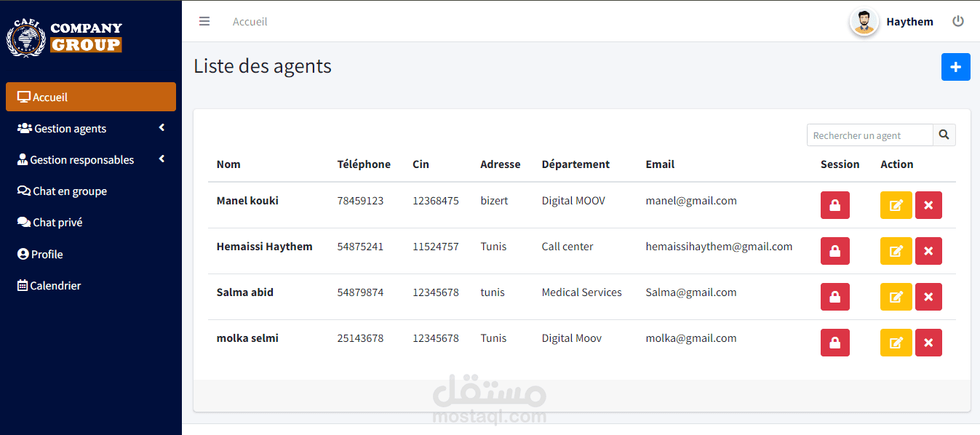Click email Salma@gmail.com
Image resolution: width=980 pixels, height=435 pixels.
coord(691,292)
